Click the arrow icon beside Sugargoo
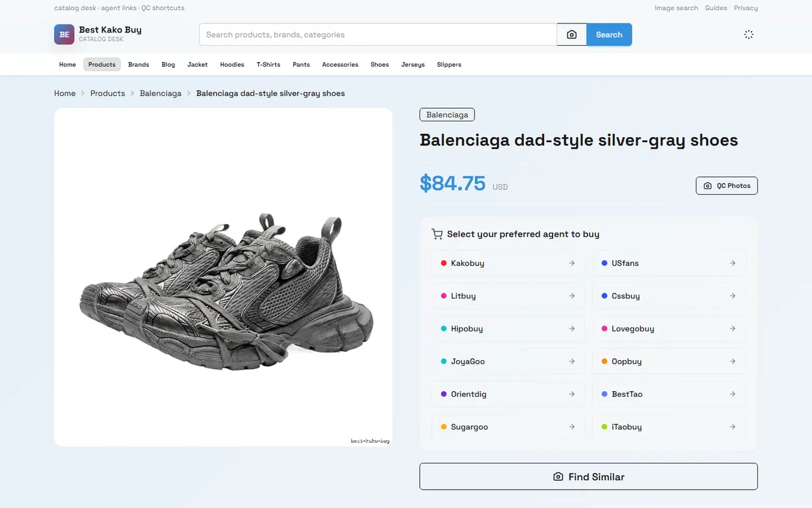The image size is (812, 508). pyautogui.click(x=572, y=427)
